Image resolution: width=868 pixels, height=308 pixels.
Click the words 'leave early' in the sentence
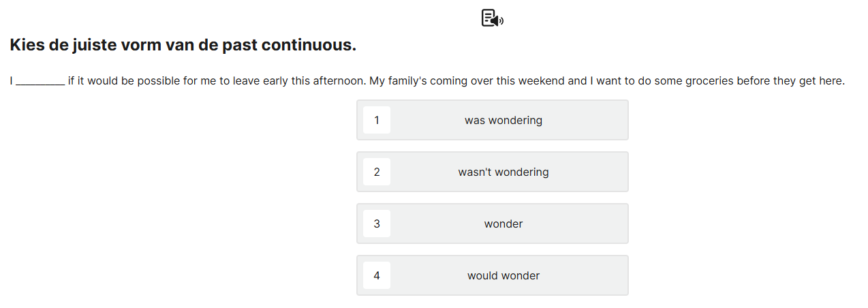[x=261, y=81]
